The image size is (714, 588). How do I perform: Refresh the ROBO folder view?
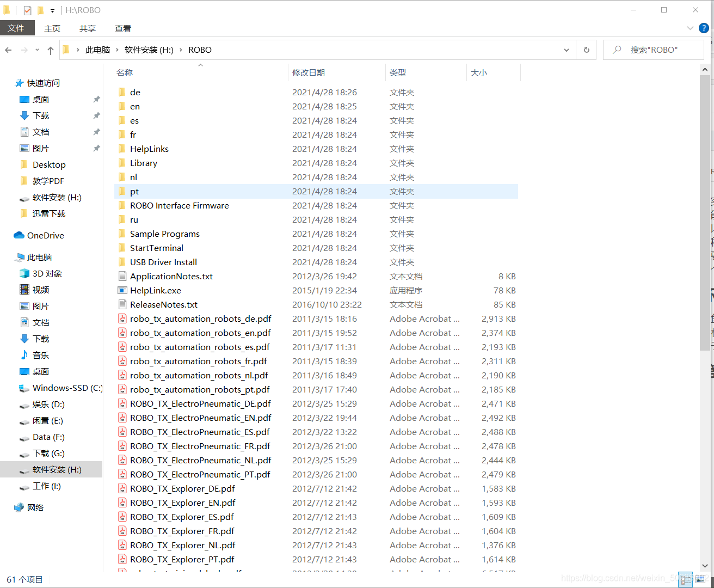(x=587, y=50)
